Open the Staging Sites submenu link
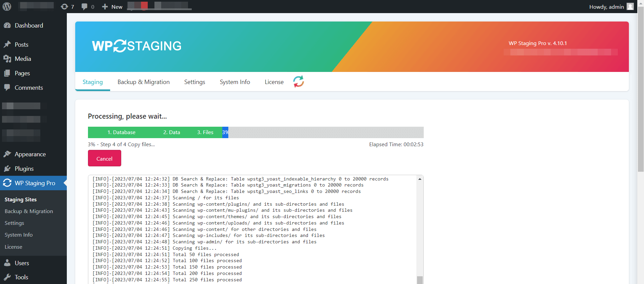This screenshot has height=284, width=644. coord(20,200)
